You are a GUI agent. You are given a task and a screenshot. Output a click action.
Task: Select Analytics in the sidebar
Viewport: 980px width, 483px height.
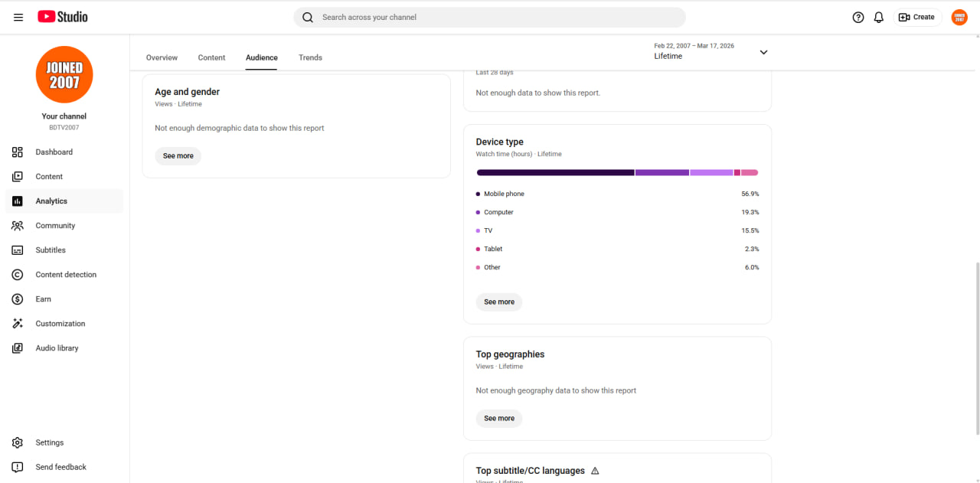(x=64, y=201)
